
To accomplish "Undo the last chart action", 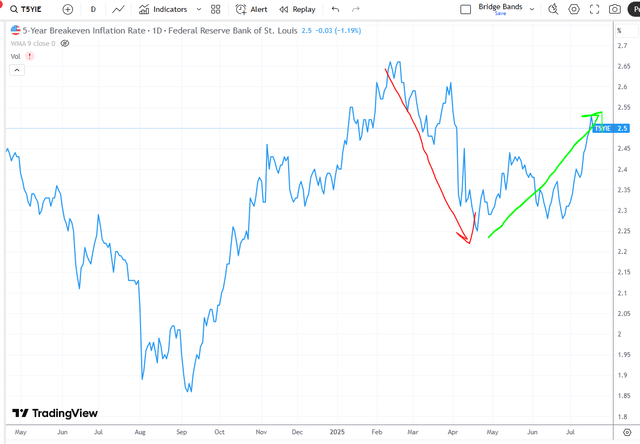I will [x=336, y=9].
